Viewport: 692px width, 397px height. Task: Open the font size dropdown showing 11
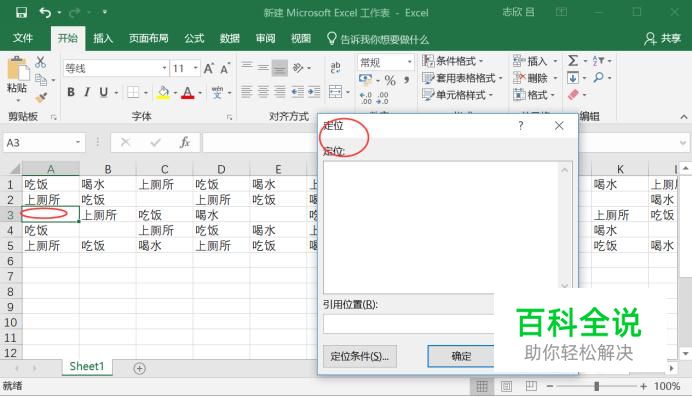point(196,68)
